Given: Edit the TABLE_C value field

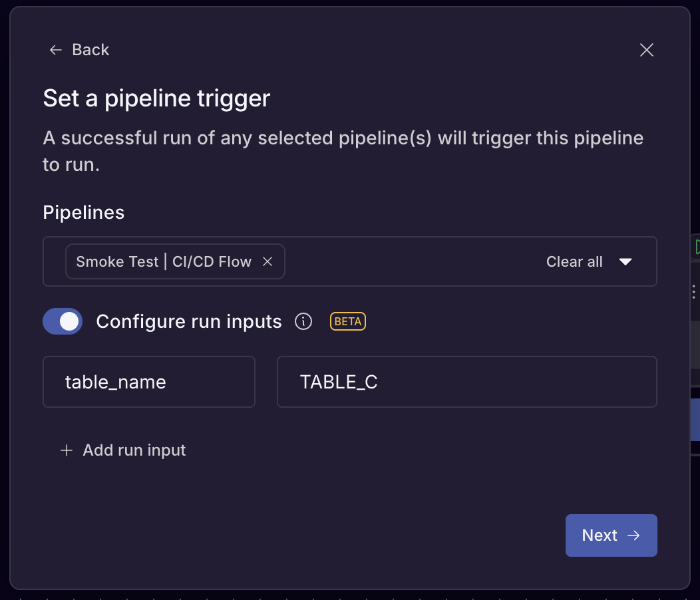Looking at the screenshot, I should coord(466,382).
